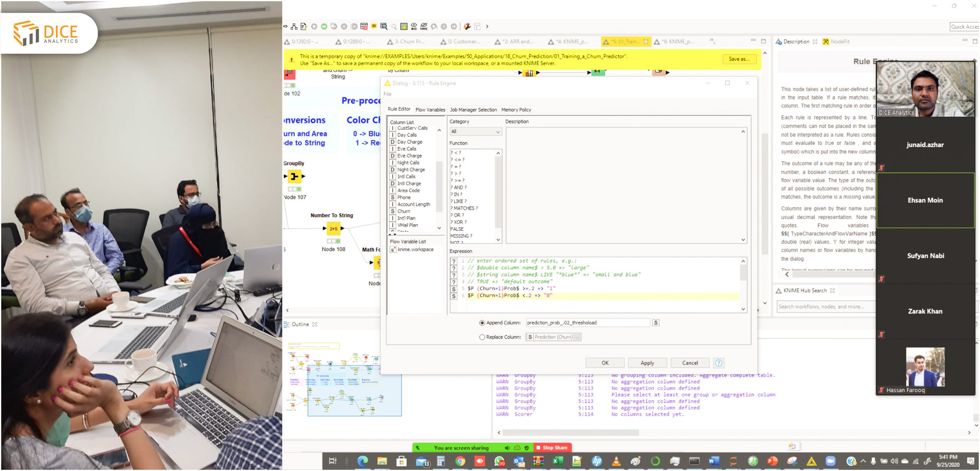Close the 5: 01_Train... tab with its X
Viewport: 980px width, 471px height.
[x=646, y=41]
